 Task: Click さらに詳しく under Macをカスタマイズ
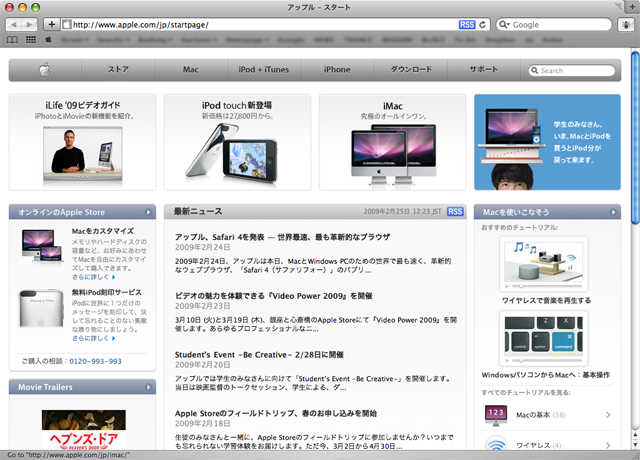pyautogui.click(x=93, y=277)
